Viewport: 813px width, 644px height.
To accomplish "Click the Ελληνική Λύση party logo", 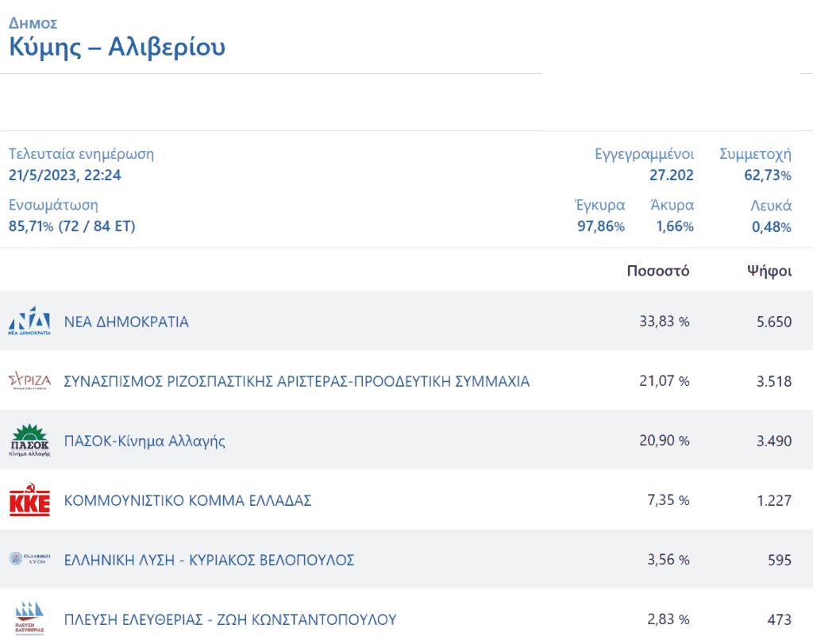I will click(x=29, y=560).
